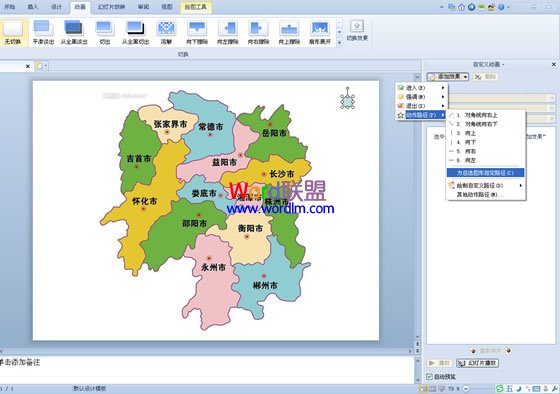Image resolution: width=560 pixels, height=394 pixels.
Task: Move animation order up arrow
Action: pyautogui.click(x=473, y=351)
